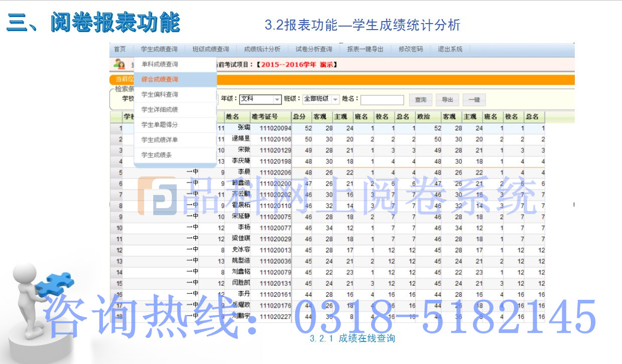The width and height of the screenshot is (622, 364).
Task: Select 学生偏科查询 menu option
Action: pos(160,94)
